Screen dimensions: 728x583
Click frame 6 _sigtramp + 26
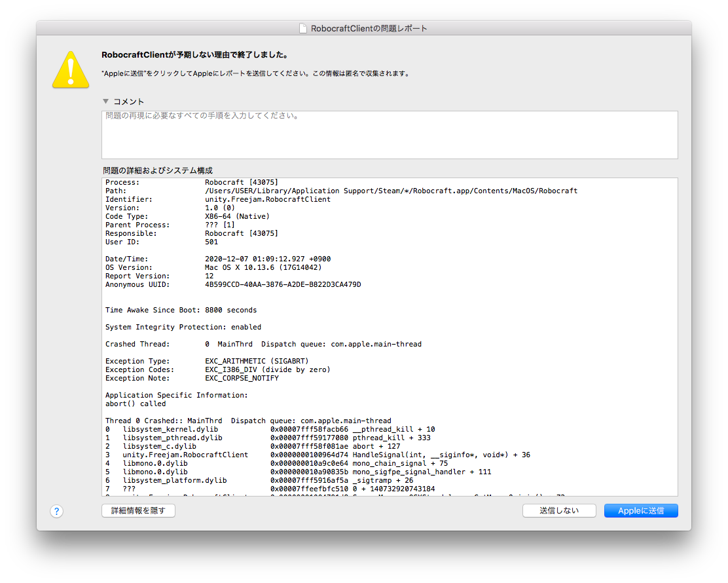[259, 480]
